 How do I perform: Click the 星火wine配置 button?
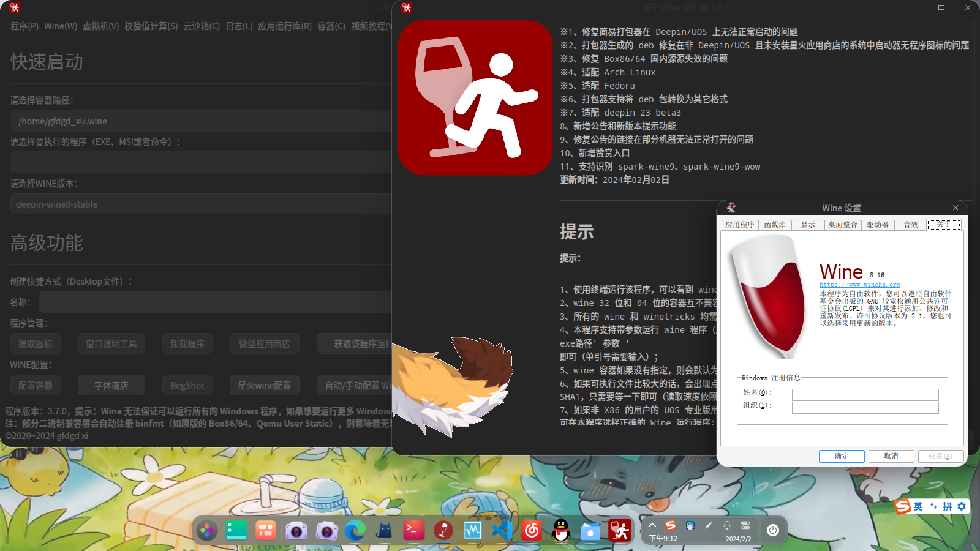(265, 386)
